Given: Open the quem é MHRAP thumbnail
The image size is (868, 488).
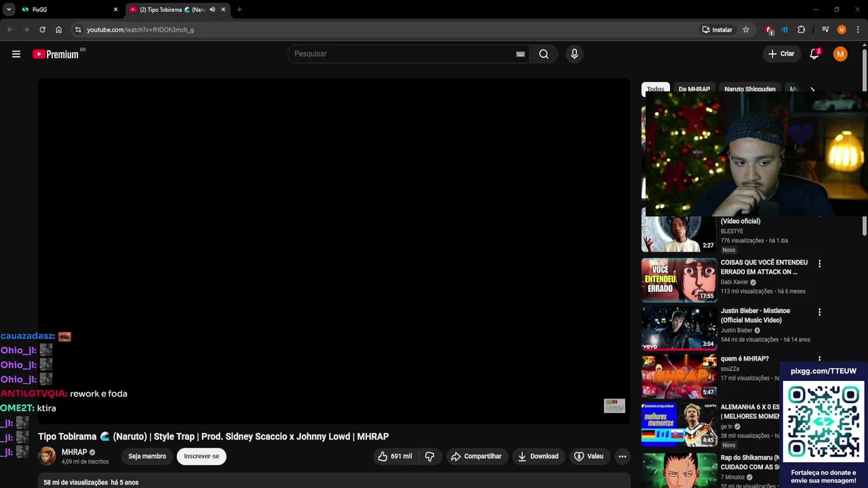Looking at the screenshot, I should 679,376.
